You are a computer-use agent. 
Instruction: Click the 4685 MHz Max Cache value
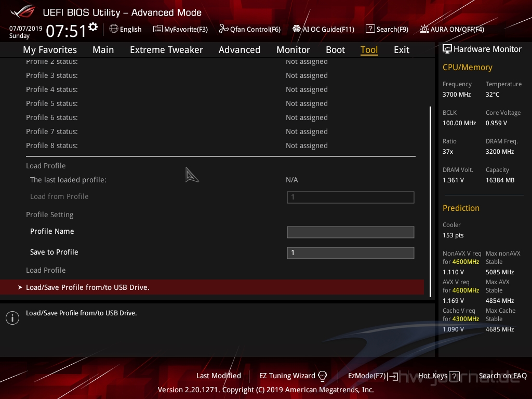[499, 329]
